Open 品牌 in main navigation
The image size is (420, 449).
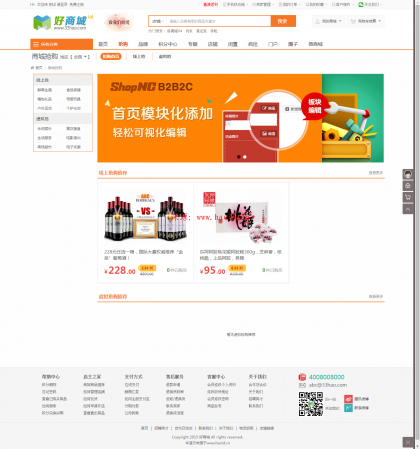click(143, 44)
